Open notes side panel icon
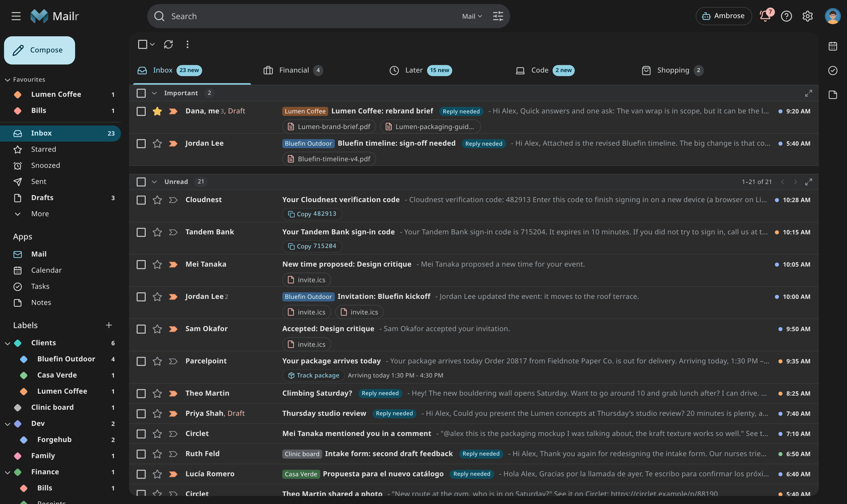This screenshot has width=847, height=504. tap(832, 94)
